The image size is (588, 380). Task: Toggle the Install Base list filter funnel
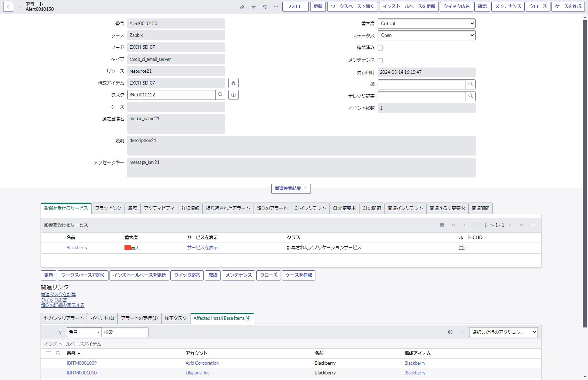click(60, 332)
